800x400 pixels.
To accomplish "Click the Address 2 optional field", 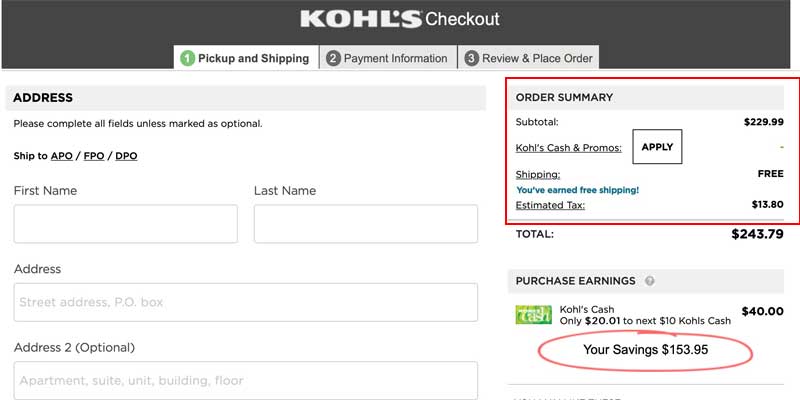I will (245, 380).
